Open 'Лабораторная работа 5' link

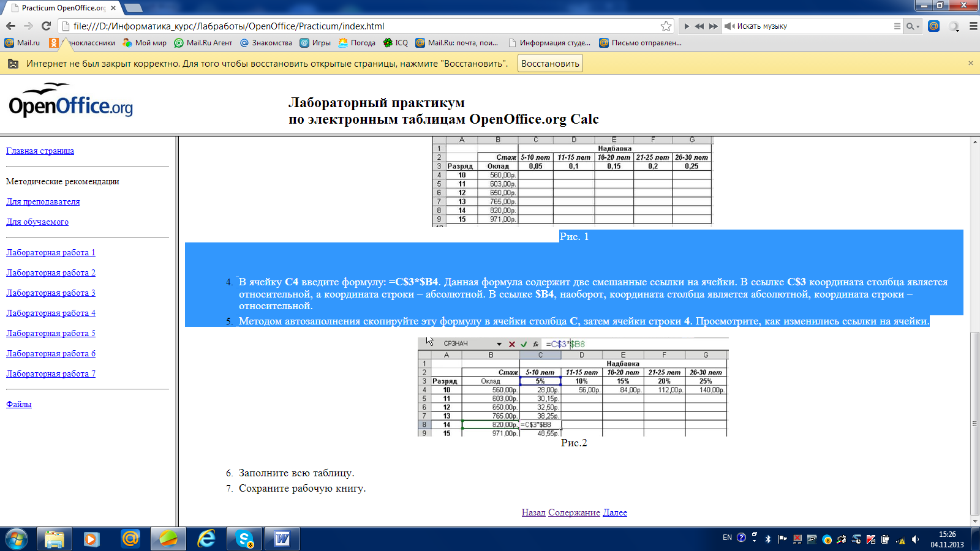[51, 333]
